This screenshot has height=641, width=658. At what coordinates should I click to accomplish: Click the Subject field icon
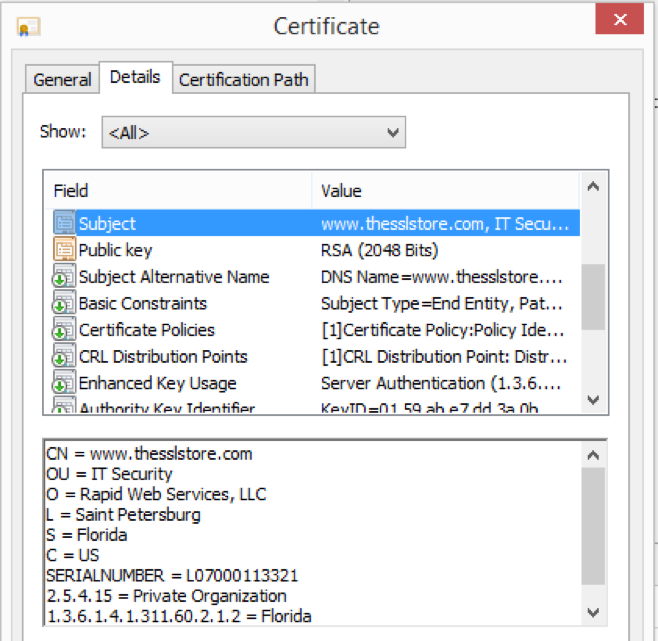64,223
